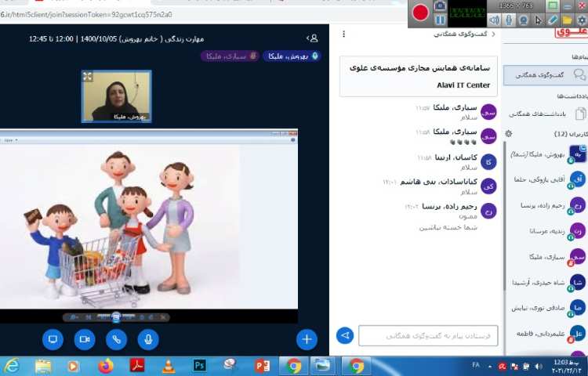Open Adobe Acrobat Reader from taskbar
Image resolution: width=588 pixels, height=376 pixels.
coord(137,366)
